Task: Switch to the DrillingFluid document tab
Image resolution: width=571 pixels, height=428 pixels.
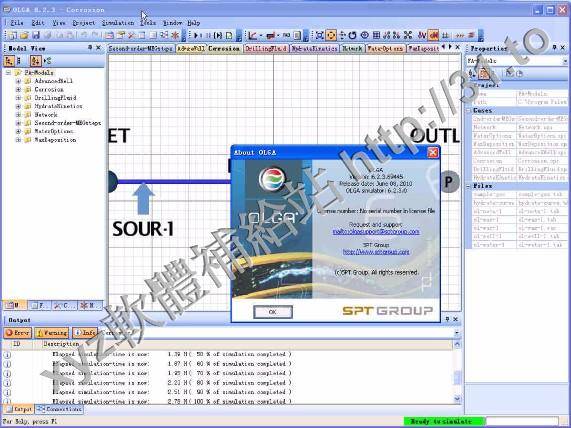Action: [266, 48]
